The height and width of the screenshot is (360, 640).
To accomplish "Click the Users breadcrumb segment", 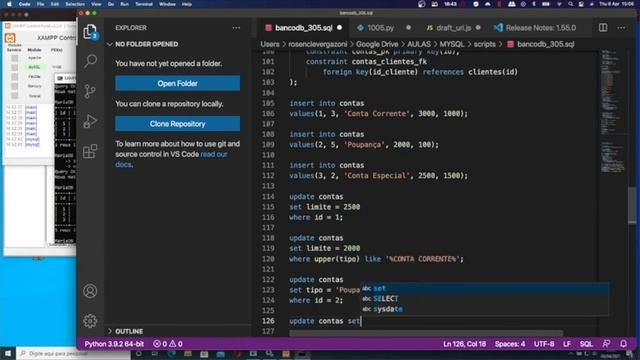I will (x=270, y=44).
